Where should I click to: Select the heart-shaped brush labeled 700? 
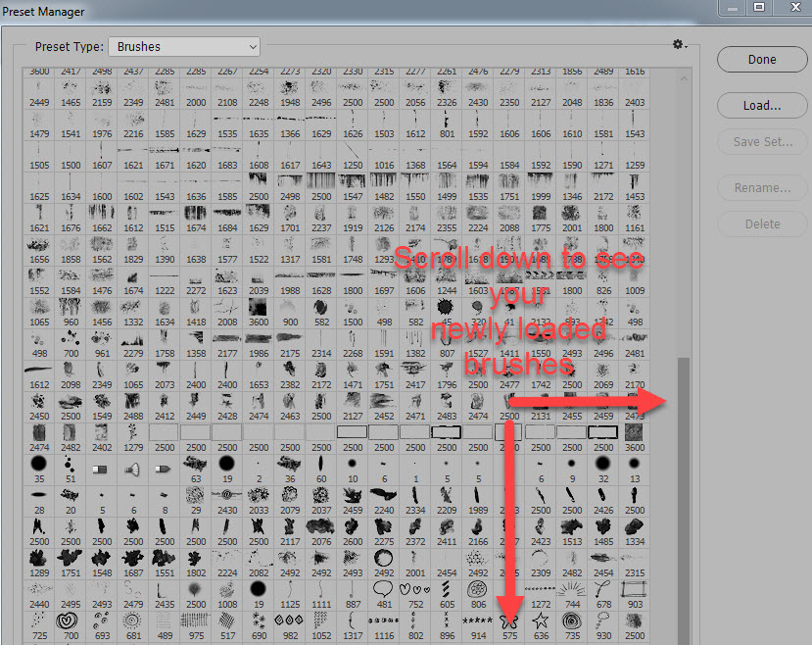pyautogui.click(x=71, y=626)
